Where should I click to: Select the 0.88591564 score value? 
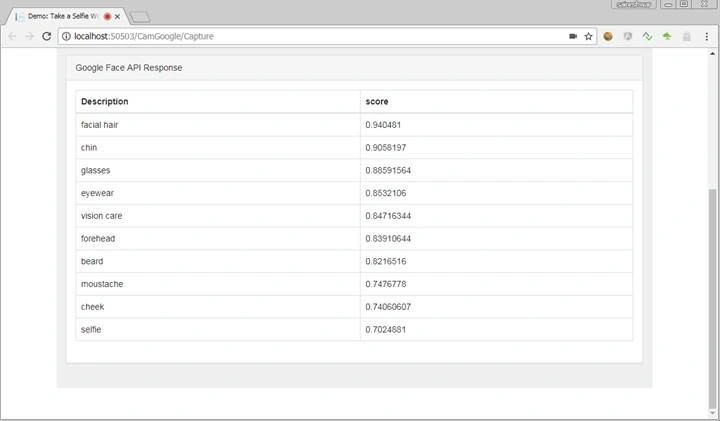coord(388,170)
